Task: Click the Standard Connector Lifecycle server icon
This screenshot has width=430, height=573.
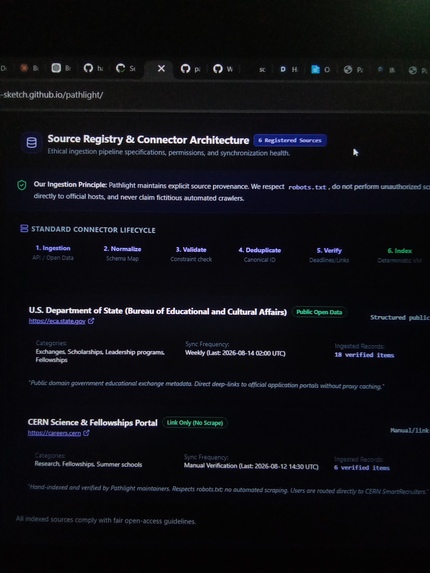Action: point(24,229)
